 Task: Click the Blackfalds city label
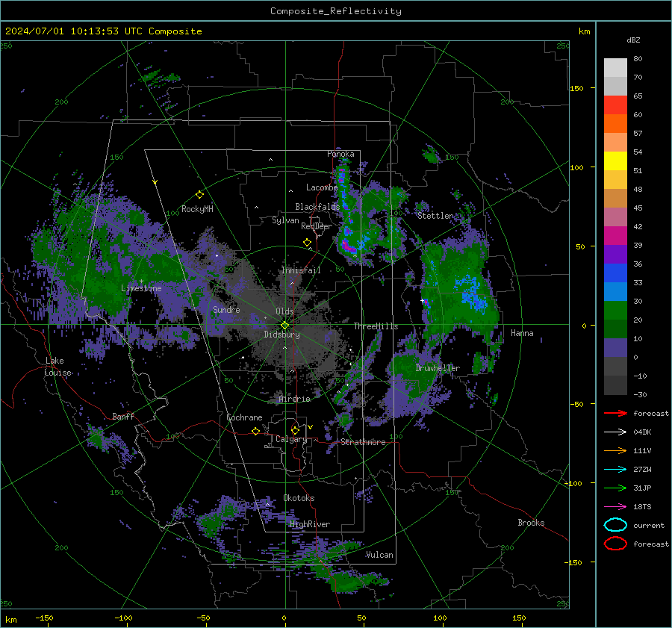[x=317, y=207]
